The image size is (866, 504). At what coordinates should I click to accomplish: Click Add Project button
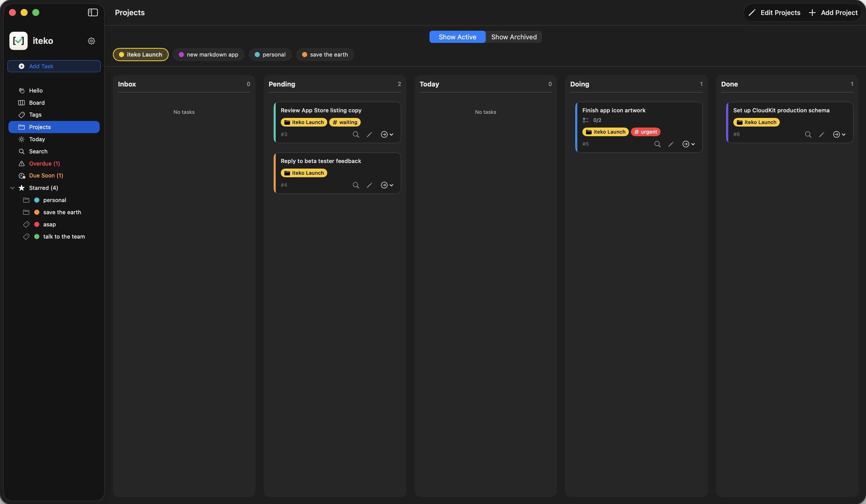coord(833,13)
